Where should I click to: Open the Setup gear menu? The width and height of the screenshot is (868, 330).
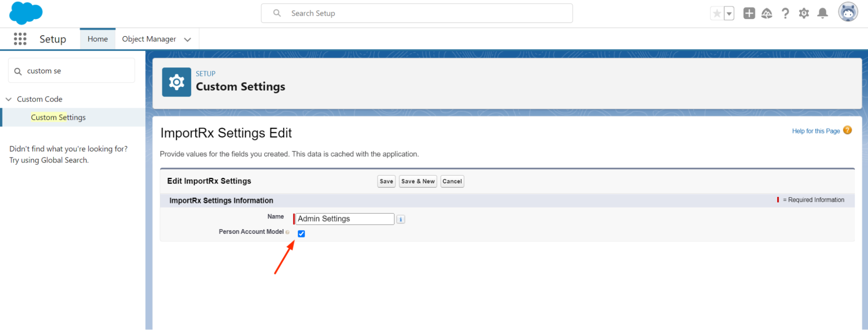[804, 13]
